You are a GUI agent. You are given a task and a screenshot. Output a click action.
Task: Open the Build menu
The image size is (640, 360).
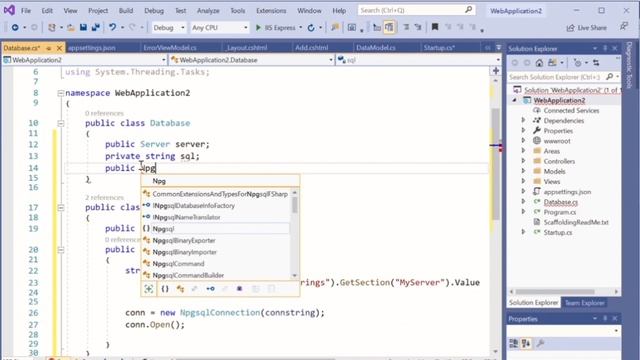pos(126,11)
